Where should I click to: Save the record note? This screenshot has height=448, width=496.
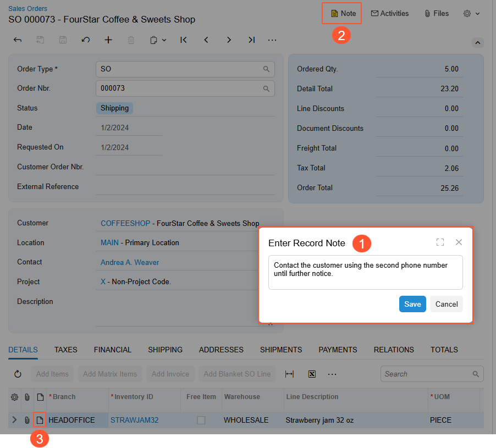(412, 304)
